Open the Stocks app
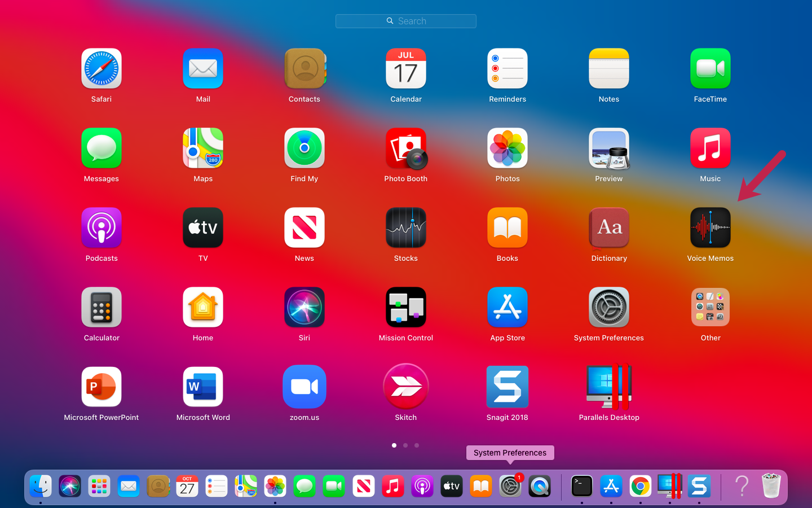This screenshot has height=508, width=812. (x=405, y=227)
